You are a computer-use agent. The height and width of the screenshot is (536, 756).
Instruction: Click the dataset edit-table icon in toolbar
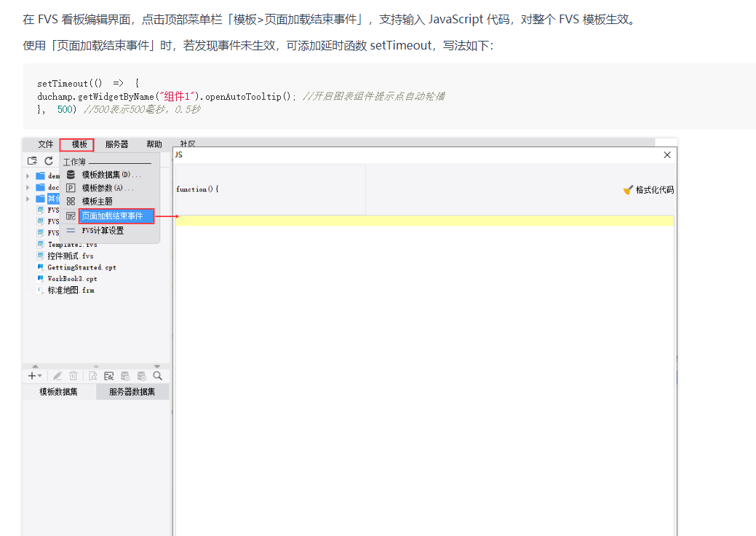coord(109,376)
